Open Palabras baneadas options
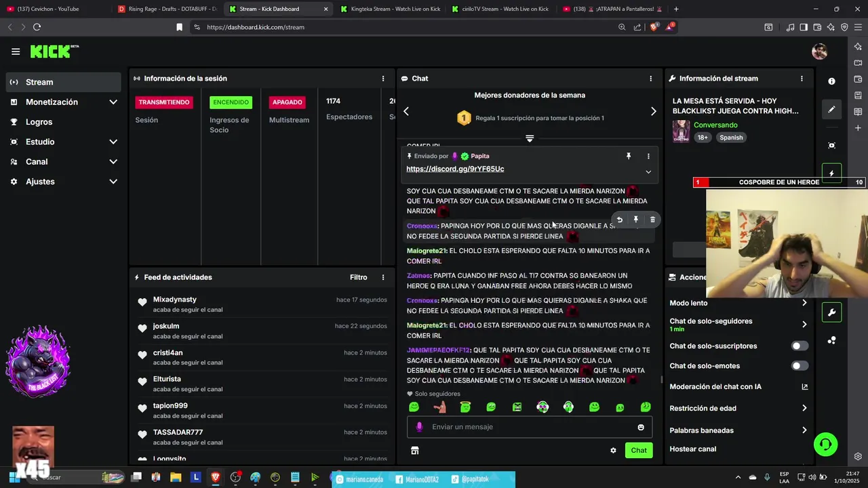The width and height of the screenshot is (868, 488). 804,430
